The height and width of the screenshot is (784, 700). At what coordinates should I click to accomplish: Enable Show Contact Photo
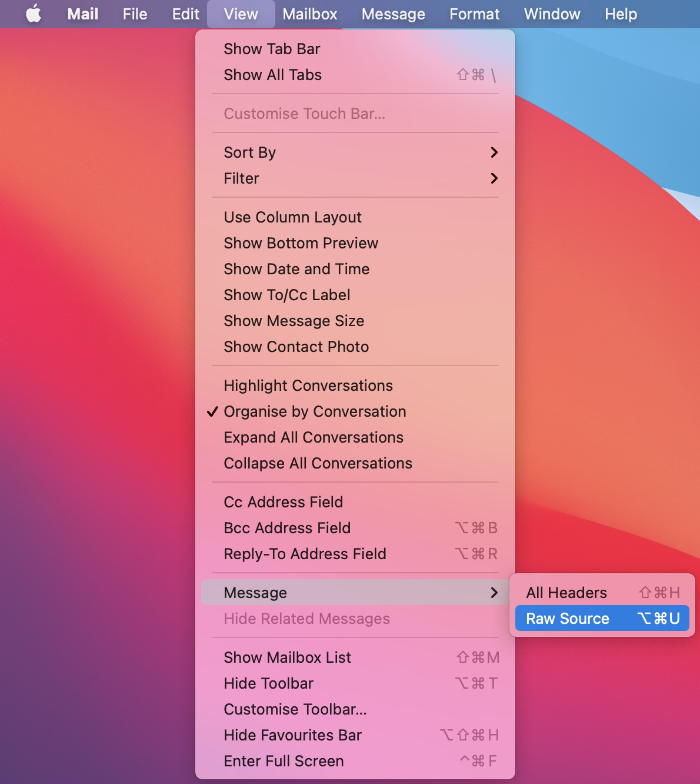tap(355, 347)
